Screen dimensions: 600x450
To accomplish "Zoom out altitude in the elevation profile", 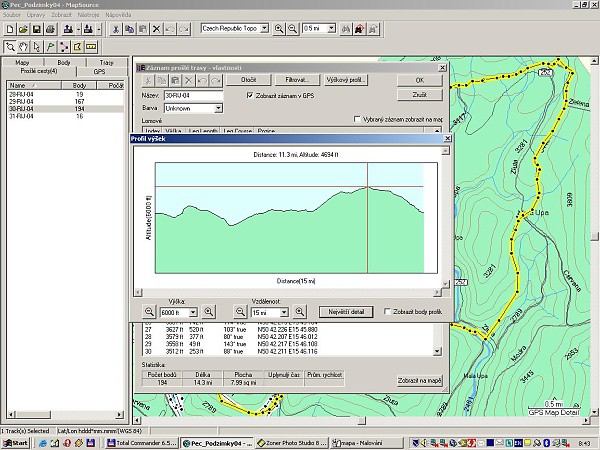I will (x=149, y=312).
